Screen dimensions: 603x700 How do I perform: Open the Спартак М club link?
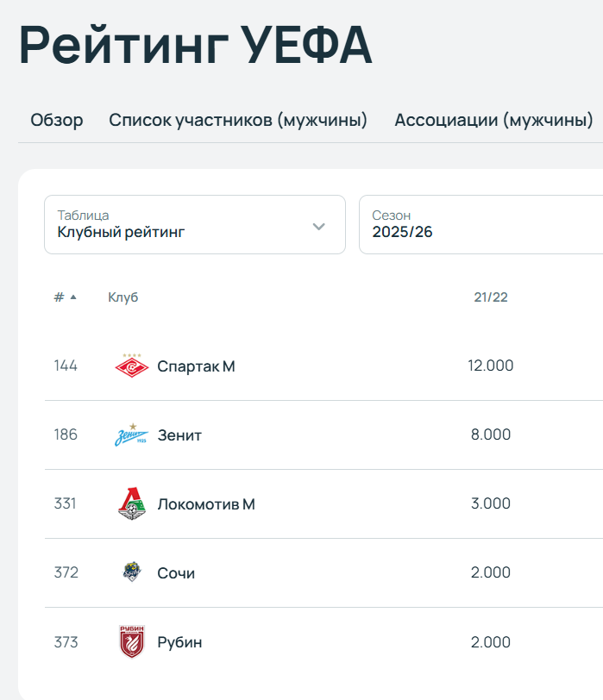pyautogui.click(x=196, y=366)
